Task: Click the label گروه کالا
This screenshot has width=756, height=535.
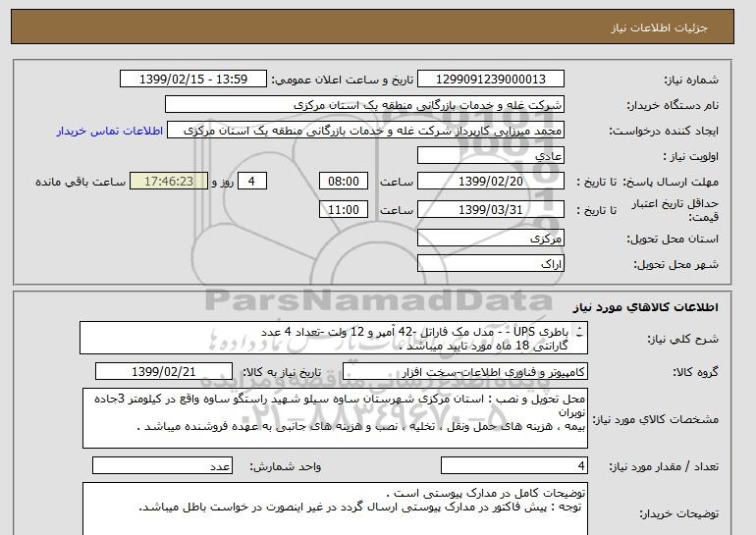Action: [x=696, y=372]
